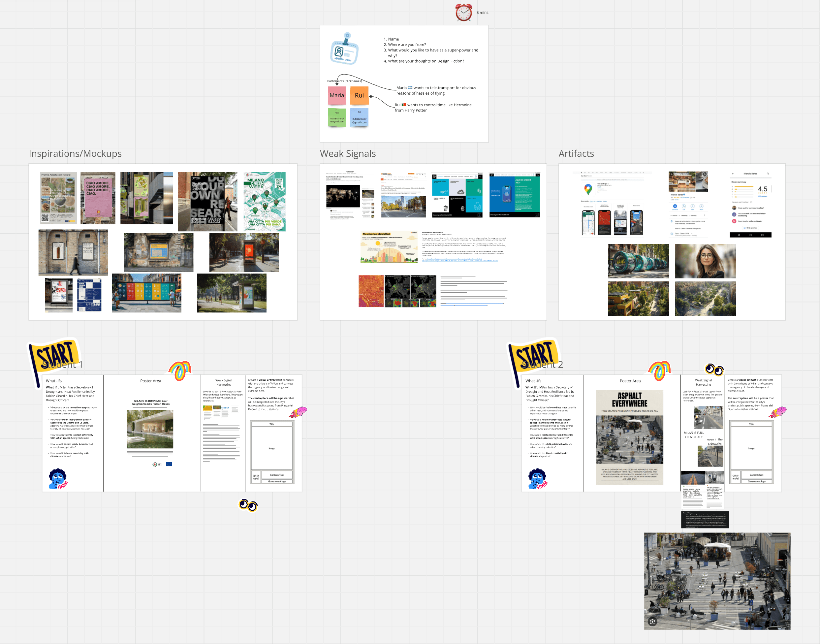The image size is (820, 644).
Task: Select the blue Ro sticky note
Action: pyautogui.click(x=359, y=117)
